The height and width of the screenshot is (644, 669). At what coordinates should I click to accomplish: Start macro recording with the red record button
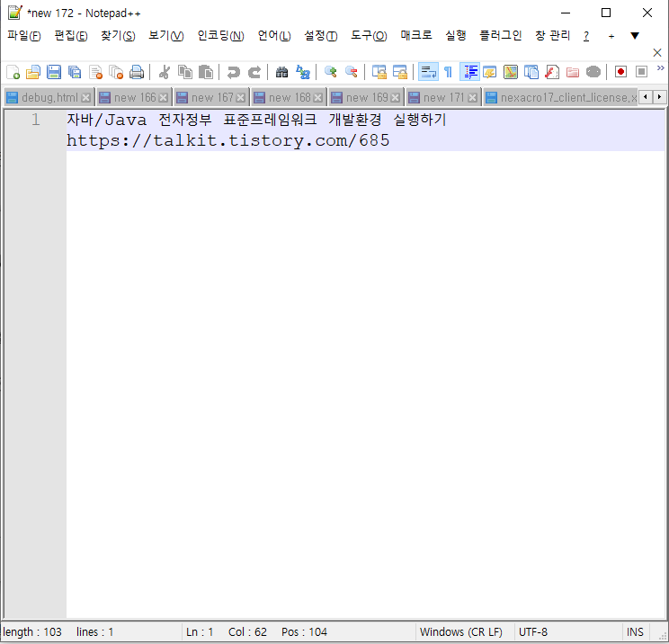(x=620, y=72)
